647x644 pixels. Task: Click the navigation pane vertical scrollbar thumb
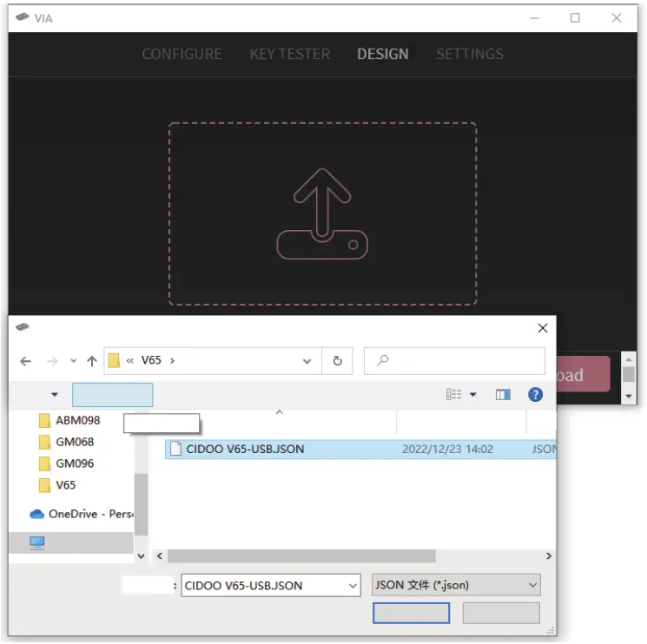141,504
